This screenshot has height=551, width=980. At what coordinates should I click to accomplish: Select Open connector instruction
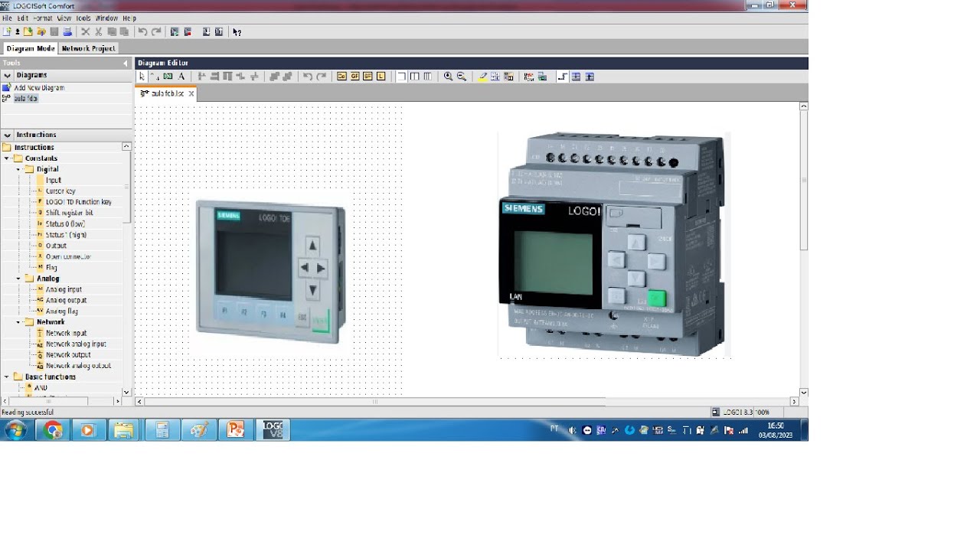coord(68,256)
